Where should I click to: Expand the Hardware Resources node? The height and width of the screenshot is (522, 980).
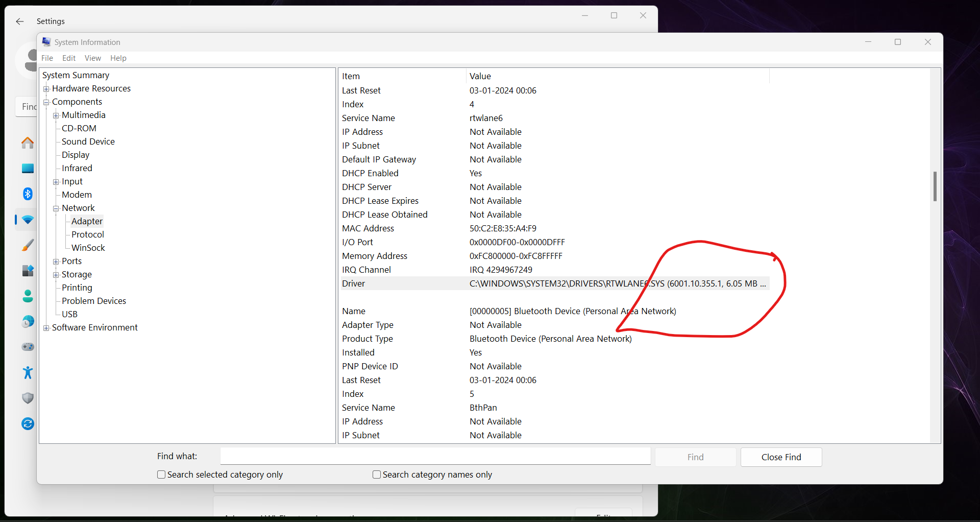[x=46, y=88]
